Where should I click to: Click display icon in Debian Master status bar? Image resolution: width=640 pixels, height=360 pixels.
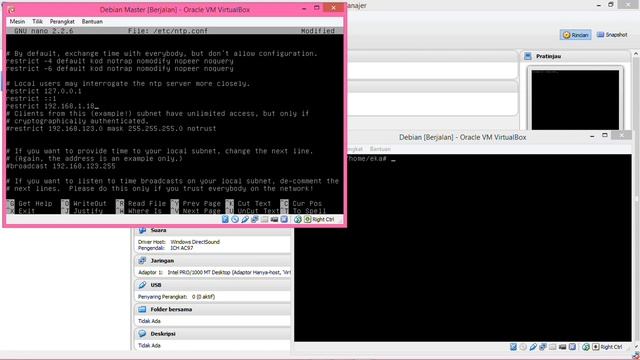tap(284, 219)
